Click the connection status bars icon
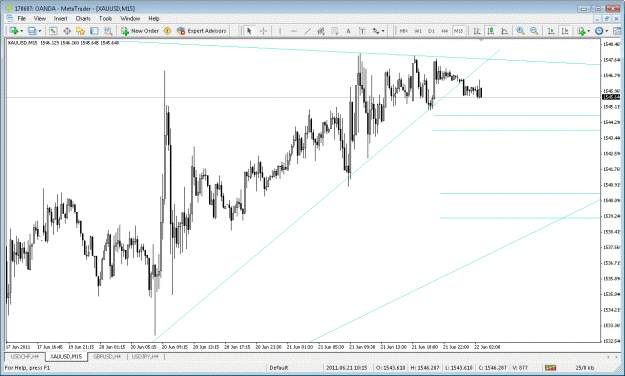Screen dimensions: 625x376 [550, 368]
